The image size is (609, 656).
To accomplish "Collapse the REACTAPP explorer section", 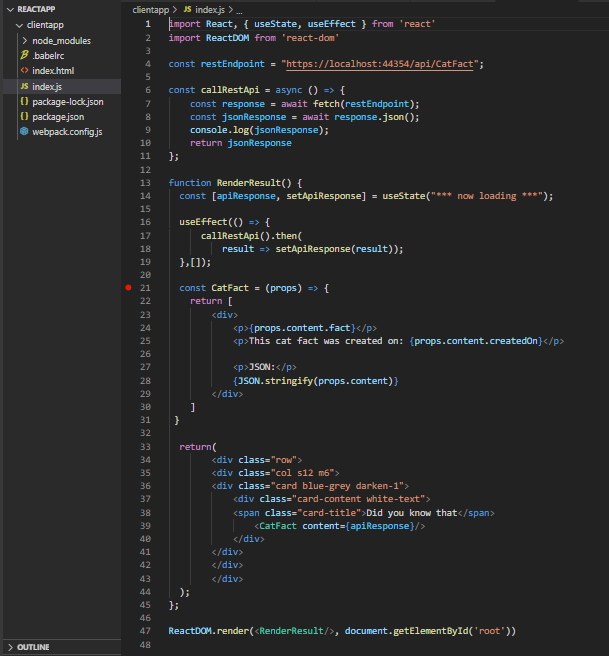I will click(x=10, y=9).
